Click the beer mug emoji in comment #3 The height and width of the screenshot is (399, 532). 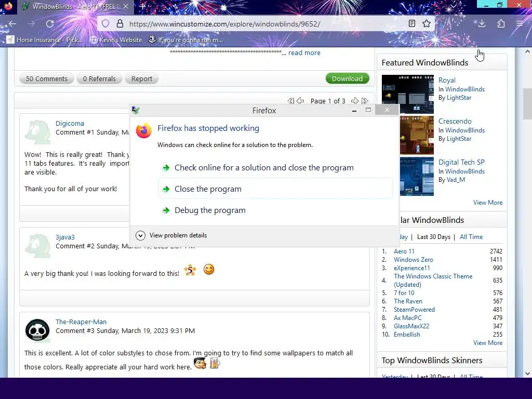[215, 363]
